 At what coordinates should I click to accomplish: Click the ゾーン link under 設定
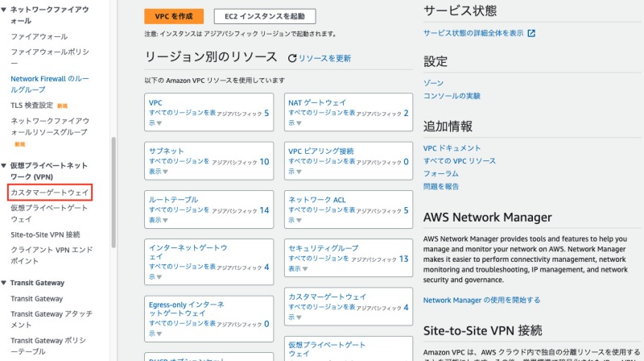click(x=433, y=83)
